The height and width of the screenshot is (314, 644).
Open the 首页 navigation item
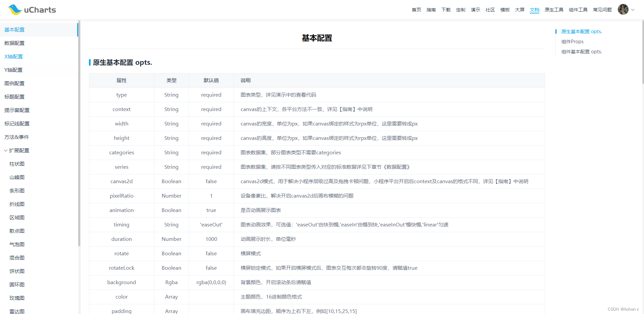[416, 10]
